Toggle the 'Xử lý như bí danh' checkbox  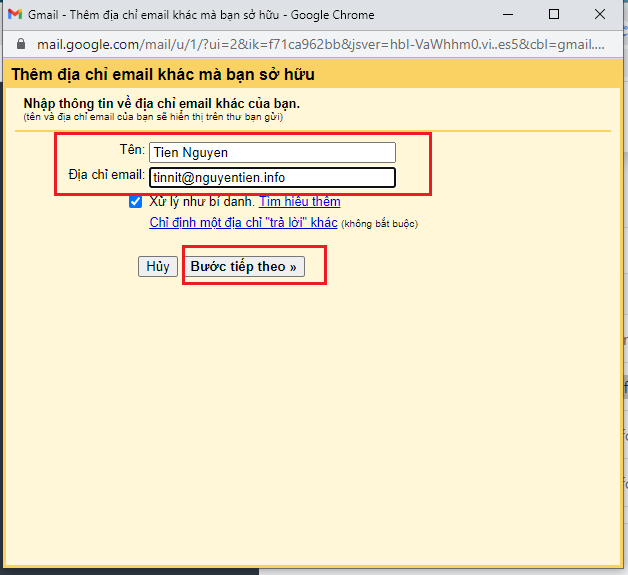click(135, 201)
